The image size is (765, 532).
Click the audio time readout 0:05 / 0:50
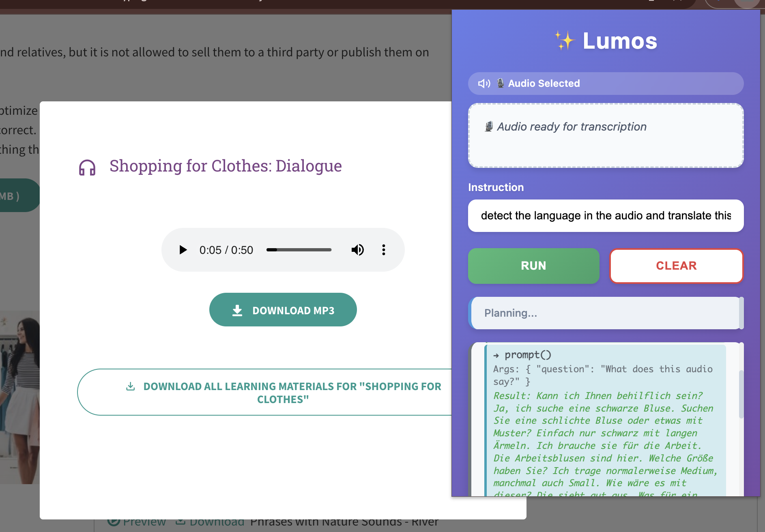(226, 250)
